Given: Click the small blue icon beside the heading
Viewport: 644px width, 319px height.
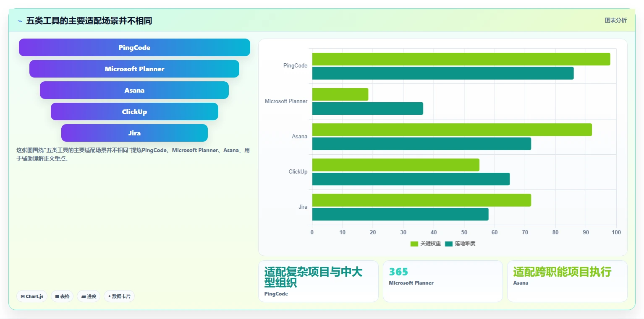Looking at the screenshot, I should click(20, 21).
